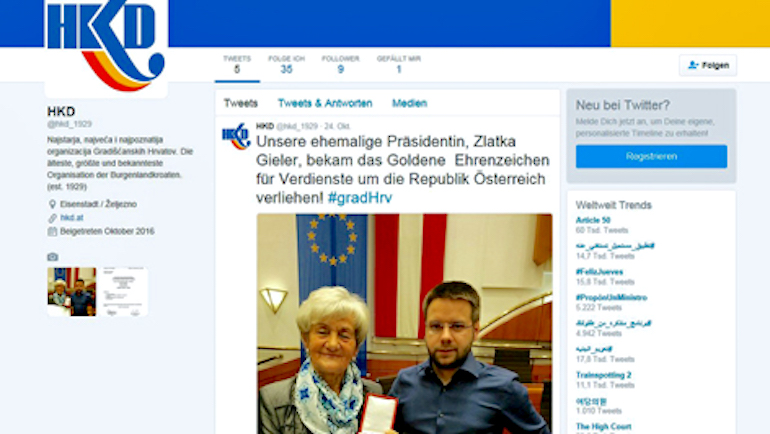Open the Follower count of 9
The image size is (770, 434).
click(x=340, y=65)
